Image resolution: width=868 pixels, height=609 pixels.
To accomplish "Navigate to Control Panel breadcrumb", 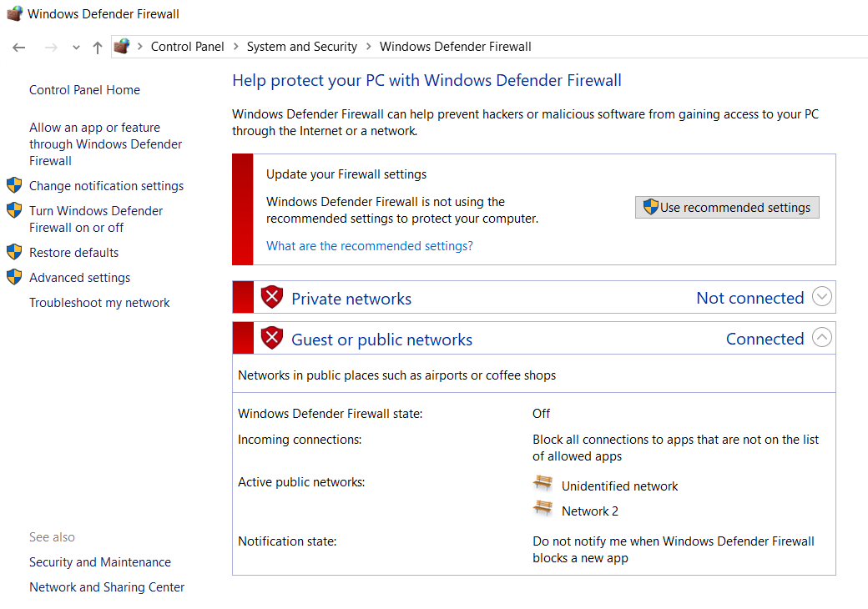I will [x=187, y=47].
